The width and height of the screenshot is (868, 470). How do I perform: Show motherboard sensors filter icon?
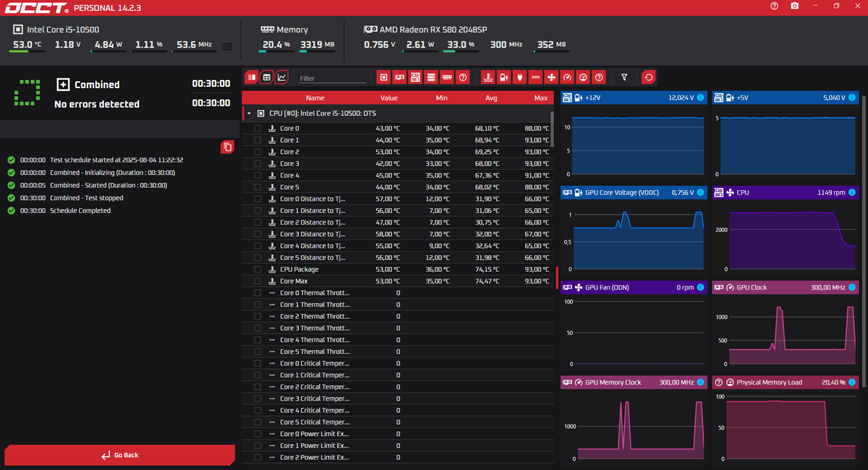415,77
